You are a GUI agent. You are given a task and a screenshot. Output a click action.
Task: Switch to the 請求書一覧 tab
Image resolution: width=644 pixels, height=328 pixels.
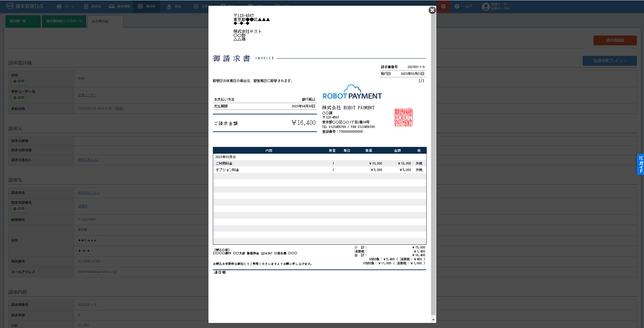coord(22,21)
